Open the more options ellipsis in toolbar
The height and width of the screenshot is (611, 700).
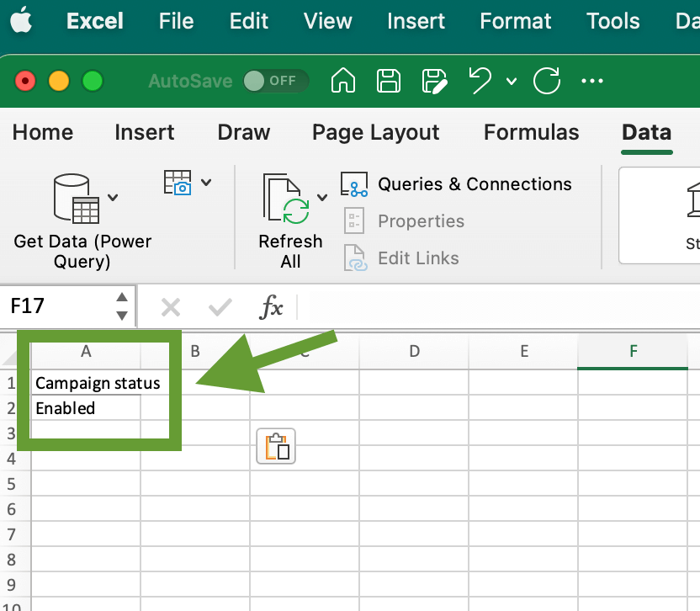[x=592, y=81]
